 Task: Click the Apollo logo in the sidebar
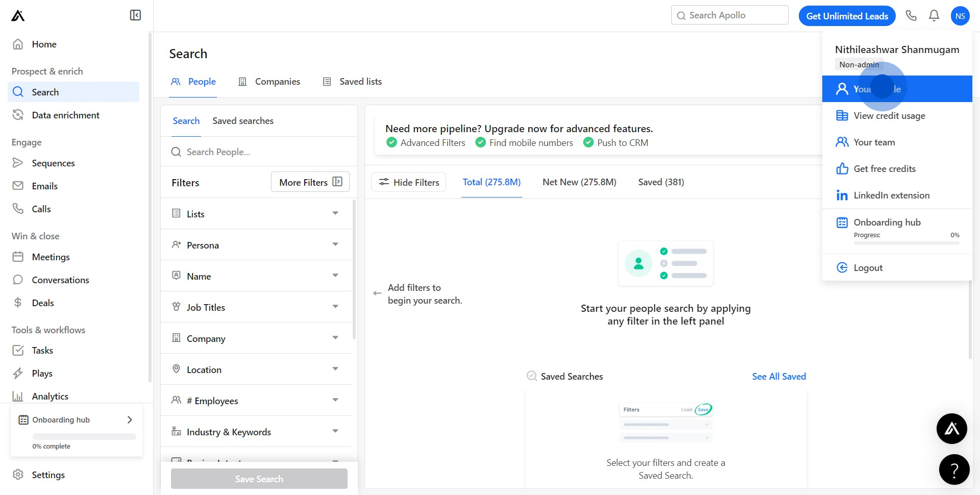point(18,16)
